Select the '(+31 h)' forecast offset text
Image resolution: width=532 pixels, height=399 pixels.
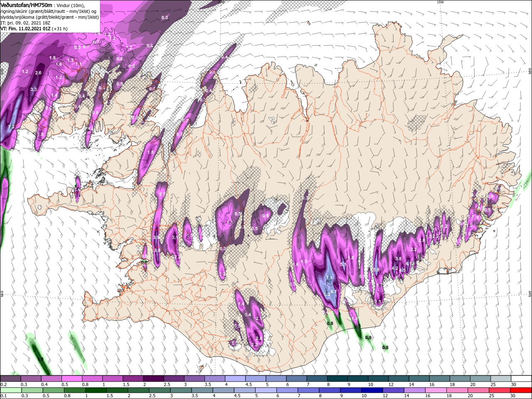(x=59, y=29)
